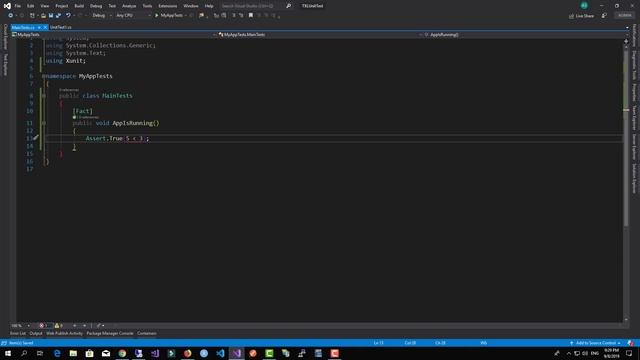Click the bookmark toolbar icon
Viewport: 640px width, 360px height.
point(251,16)
